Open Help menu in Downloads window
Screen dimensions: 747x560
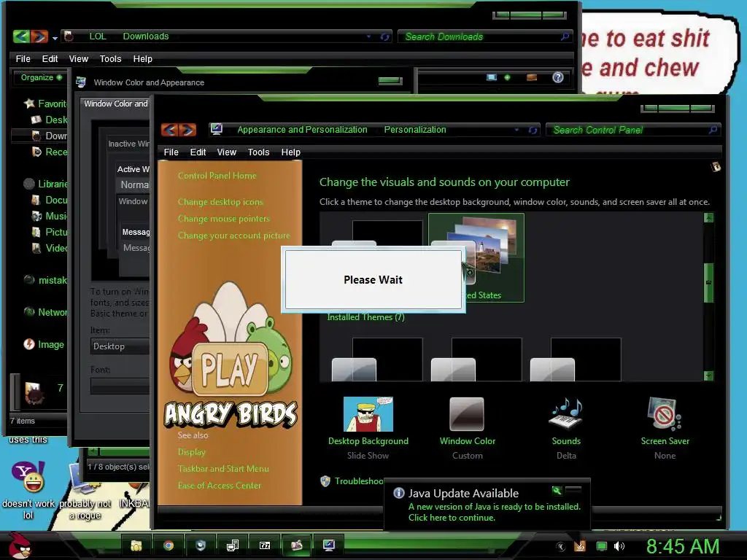(142, 58)
